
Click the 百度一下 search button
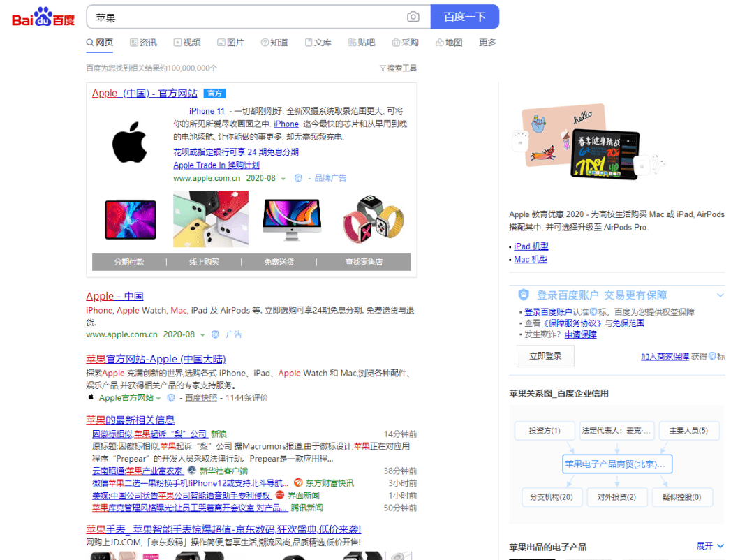pos(464,17)
